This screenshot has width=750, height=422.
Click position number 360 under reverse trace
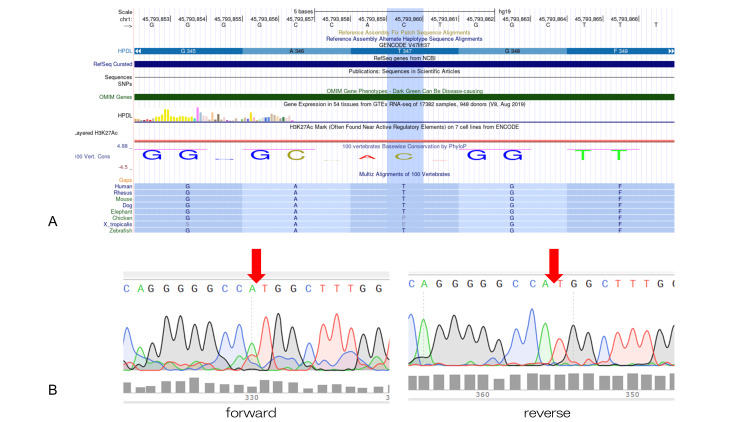[483, 395]
